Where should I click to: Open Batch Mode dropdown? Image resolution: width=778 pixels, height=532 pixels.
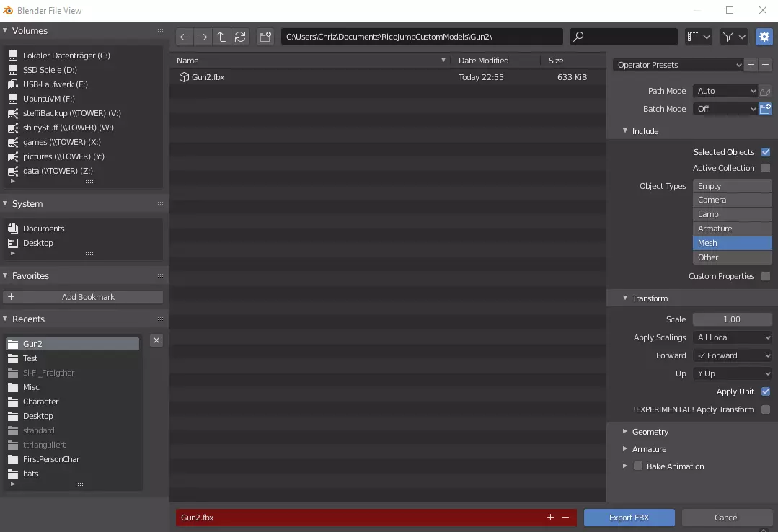coord(725,109)
